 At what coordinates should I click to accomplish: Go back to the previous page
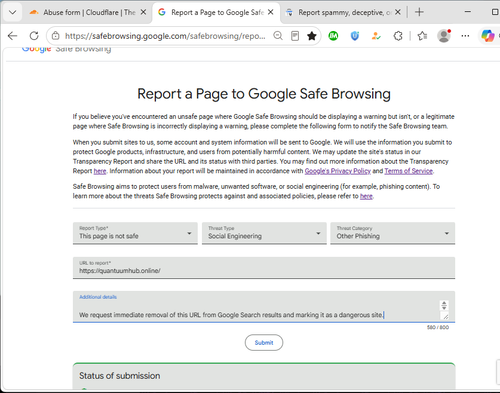pyautogui.click(x=12, y=36)
